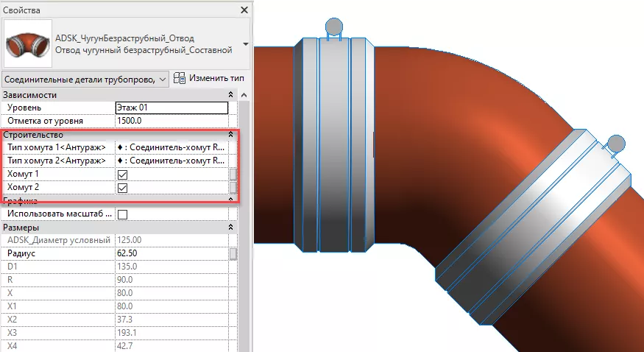Click the pipe elbow type thumbnail

click(27, 44)
